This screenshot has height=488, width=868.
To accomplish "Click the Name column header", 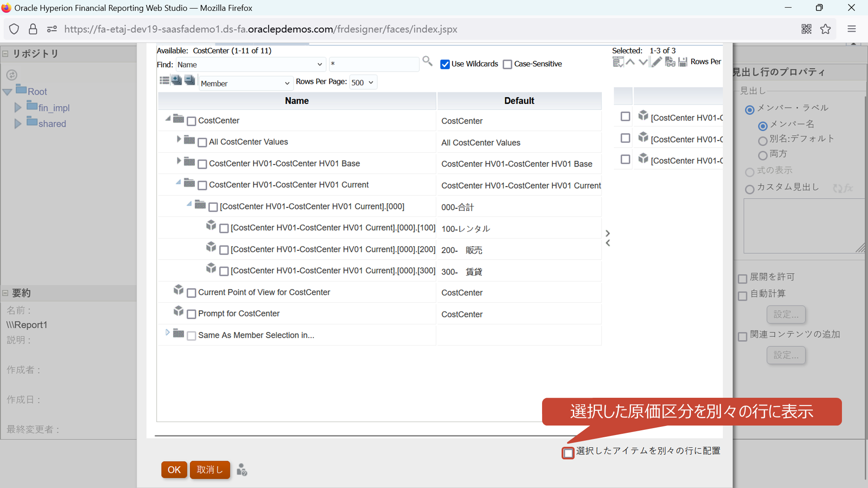I will pos(297,101).
